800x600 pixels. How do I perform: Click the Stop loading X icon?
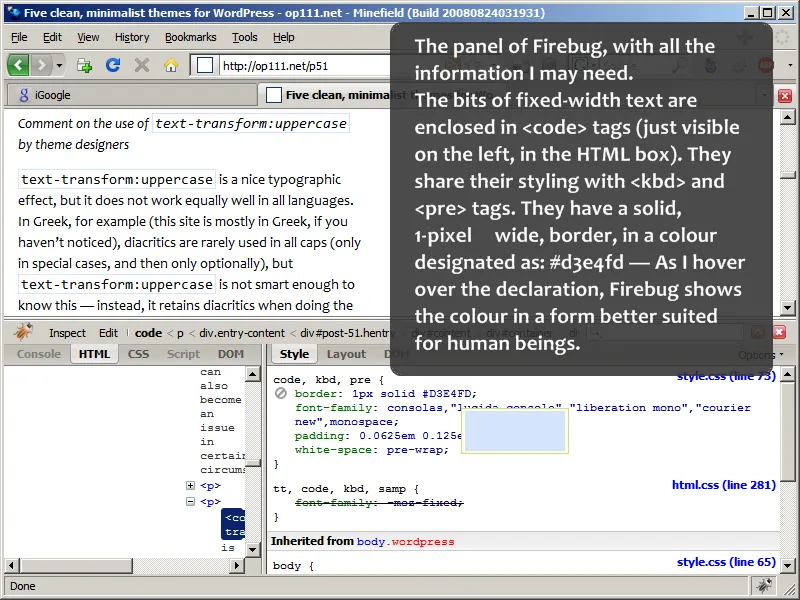click(x=142, y=65)
